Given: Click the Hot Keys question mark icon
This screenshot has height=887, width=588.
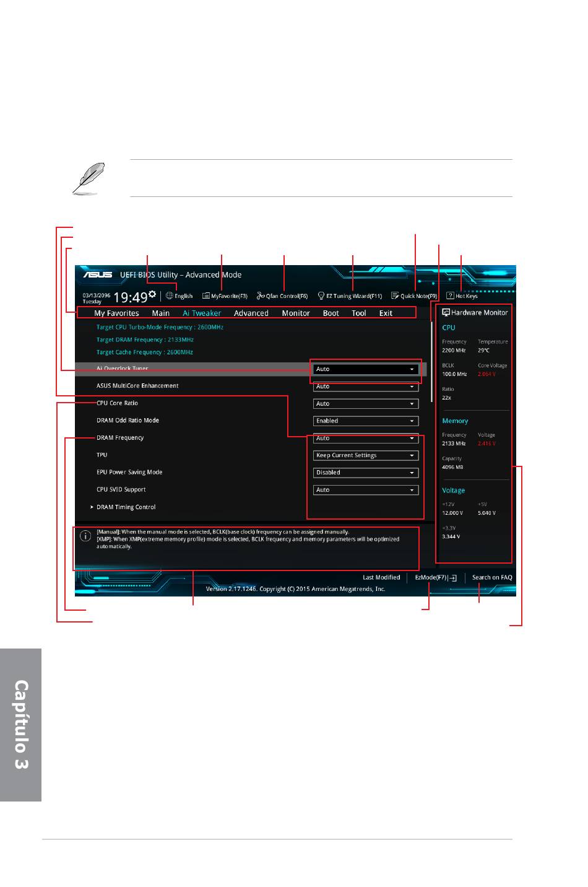Looking at the screenshot, I should click(450, 296).
